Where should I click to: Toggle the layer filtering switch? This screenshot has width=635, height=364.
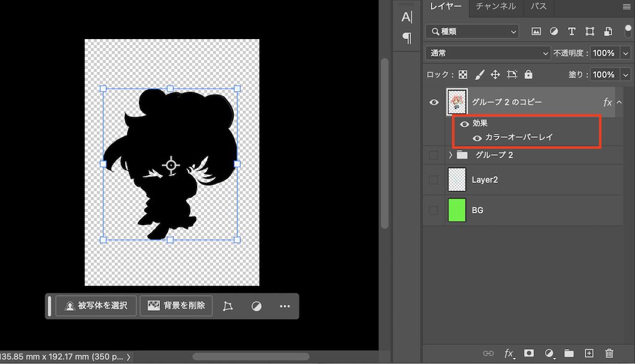(x=628, y=31)
